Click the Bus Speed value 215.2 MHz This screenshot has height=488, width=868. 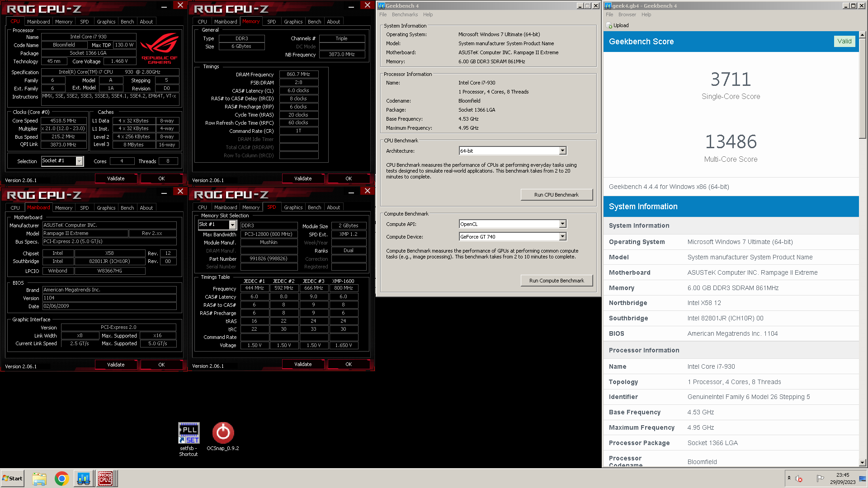[x=63, y=136]
